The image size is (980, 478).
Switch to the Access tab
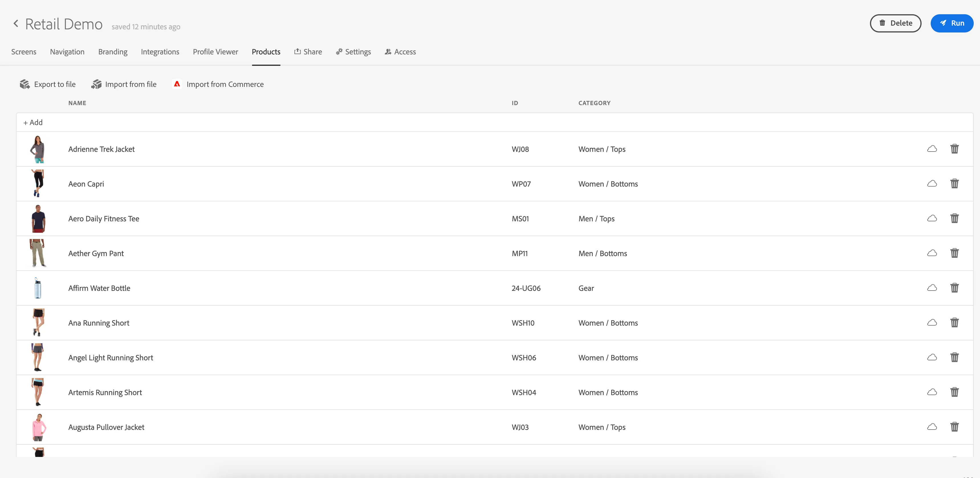pyautogui.click(x=400, y=52)
